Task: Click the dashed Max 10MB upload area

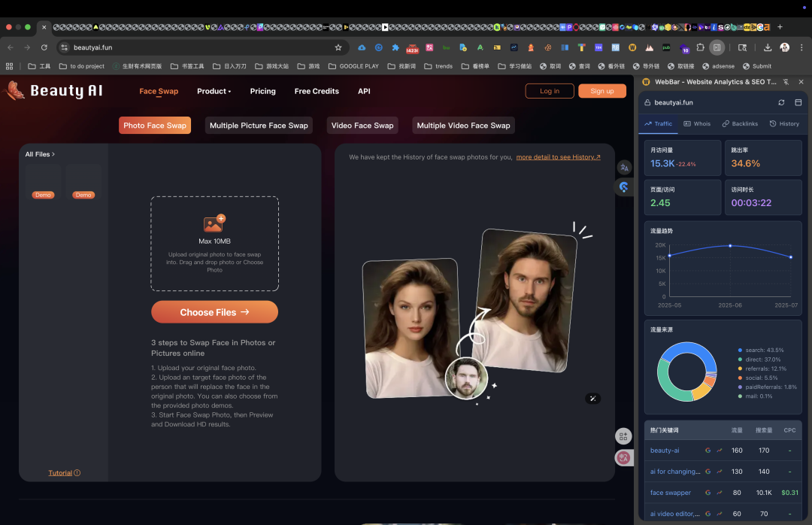Action: coord(214,244)
